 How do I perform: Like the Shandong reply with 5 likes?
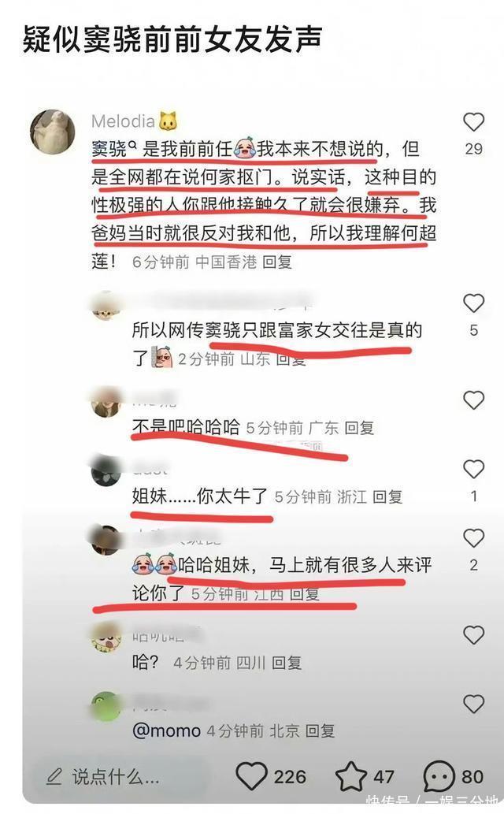[473, 303]
